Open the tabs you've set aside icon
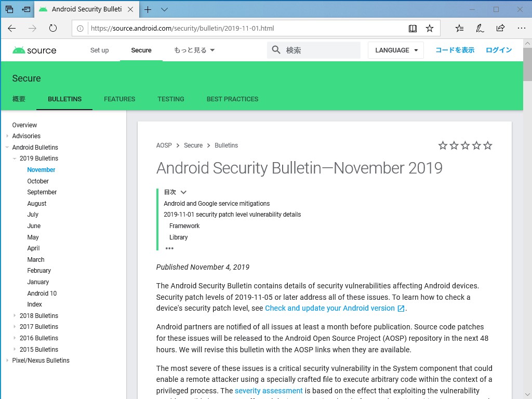 pos(9,9)
